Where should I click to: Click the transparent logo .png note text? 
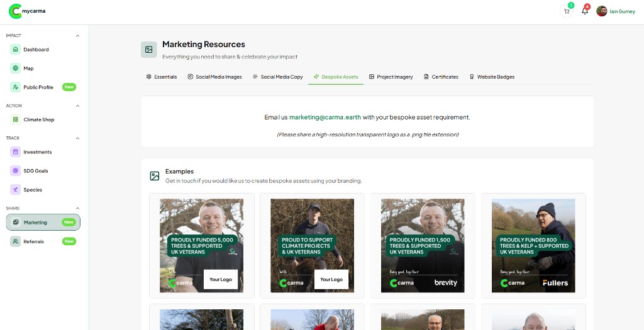pos(367,135)
